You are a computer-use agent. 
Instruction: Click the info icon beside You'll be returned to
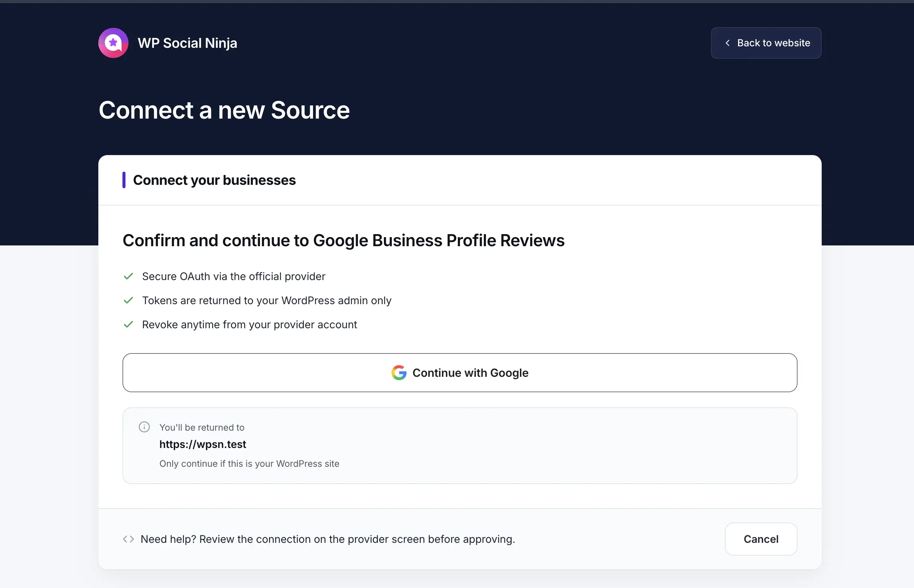(x=144, y=427)
